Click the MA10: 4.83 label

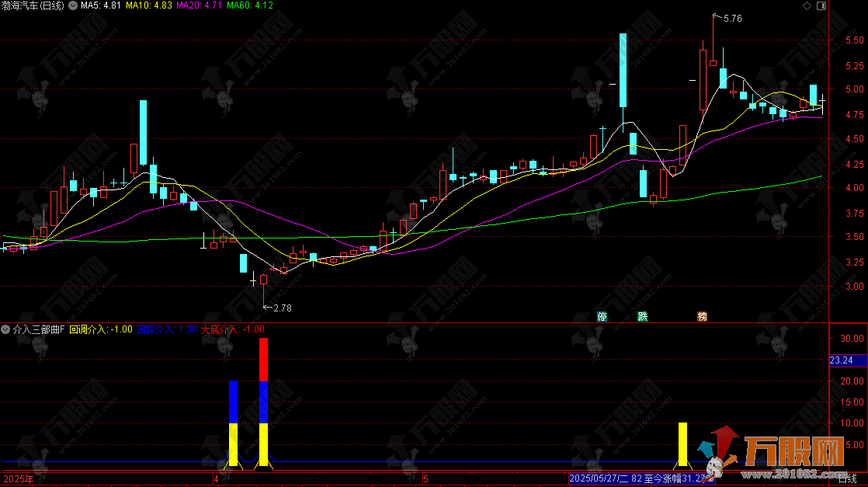(149, 5)
